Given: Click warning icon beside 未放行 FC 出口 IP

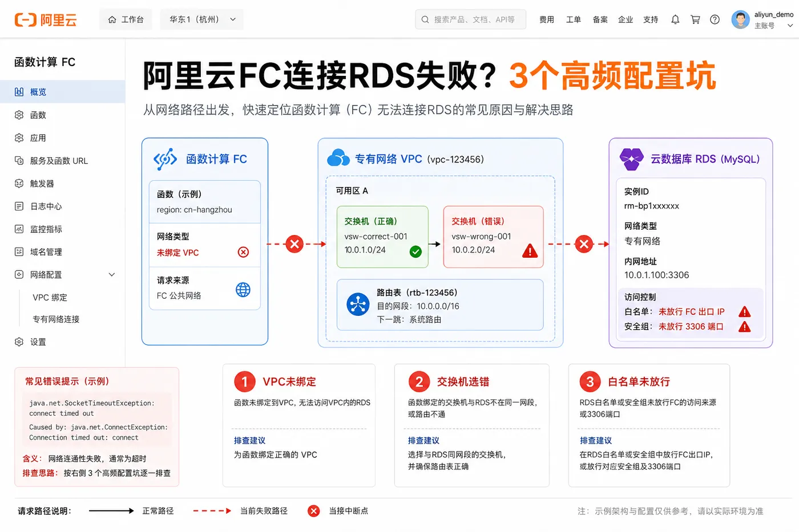Looking at the screenshot, I should (x=745, y=312).
